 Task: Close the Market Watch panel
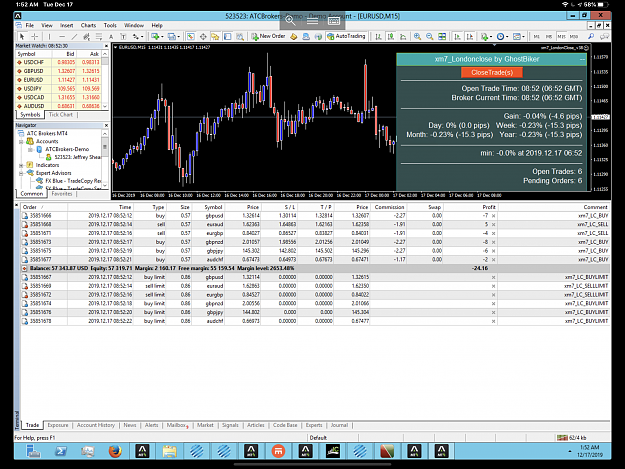106,46
